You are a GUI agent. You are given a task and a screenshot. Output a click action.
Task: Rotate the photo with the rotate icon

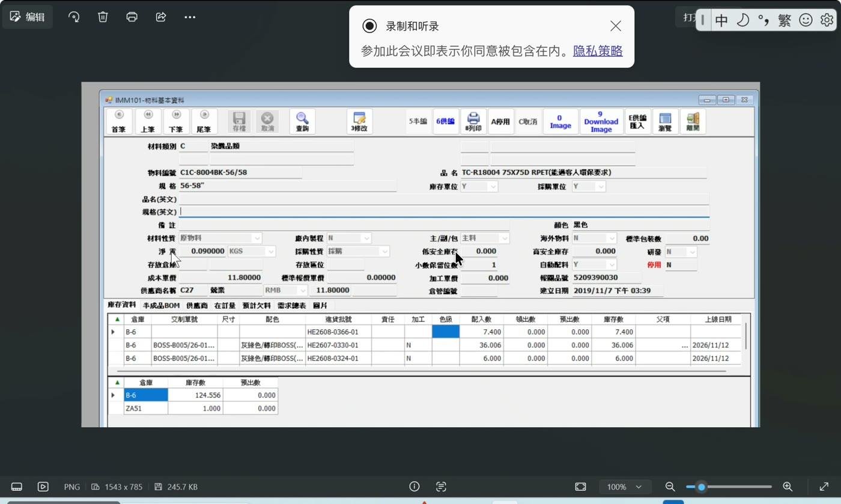74,17
